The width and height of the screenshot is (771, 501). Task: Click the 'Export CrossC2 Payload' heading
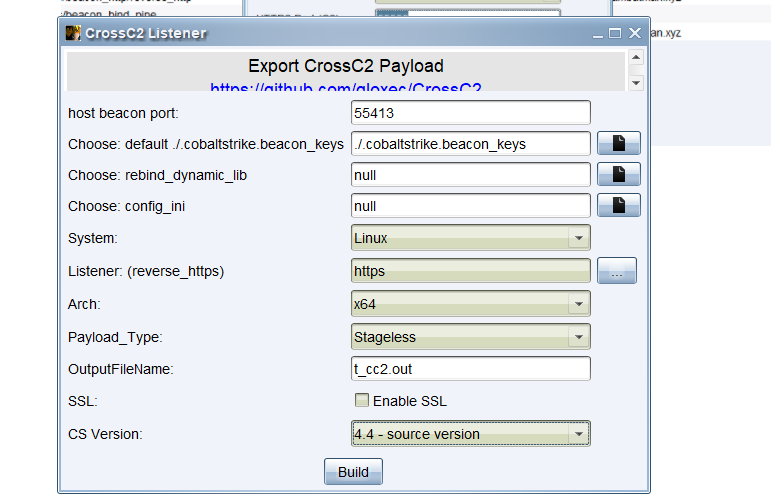pos(346,66)
